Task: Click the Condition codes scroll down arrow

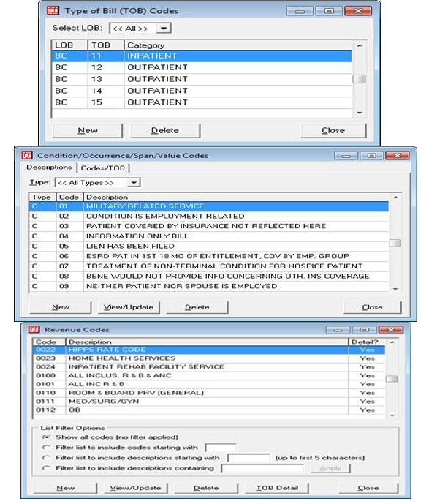Action: [x=395, y=289]
